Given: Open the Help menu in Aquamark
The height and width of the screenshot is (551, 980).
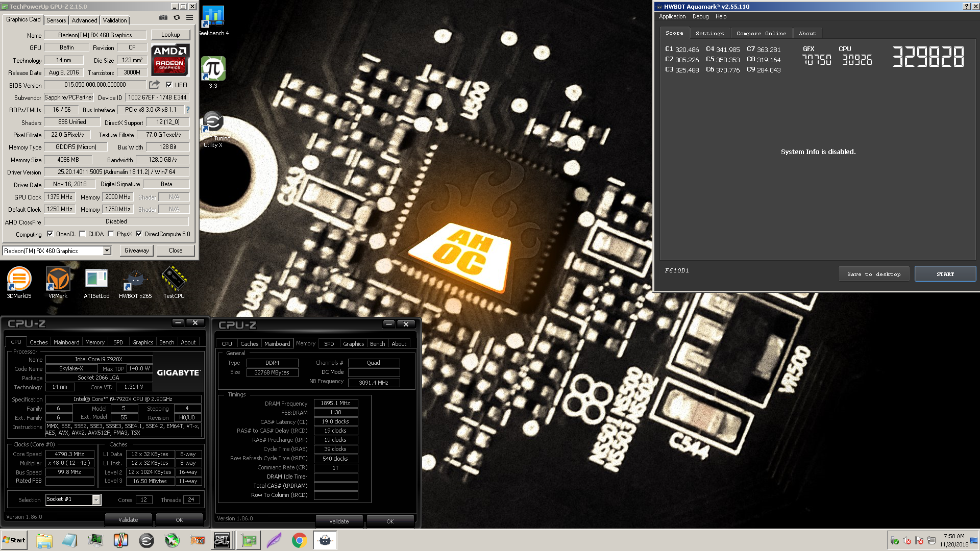Looking at the screenshot, I should (721, 16).
